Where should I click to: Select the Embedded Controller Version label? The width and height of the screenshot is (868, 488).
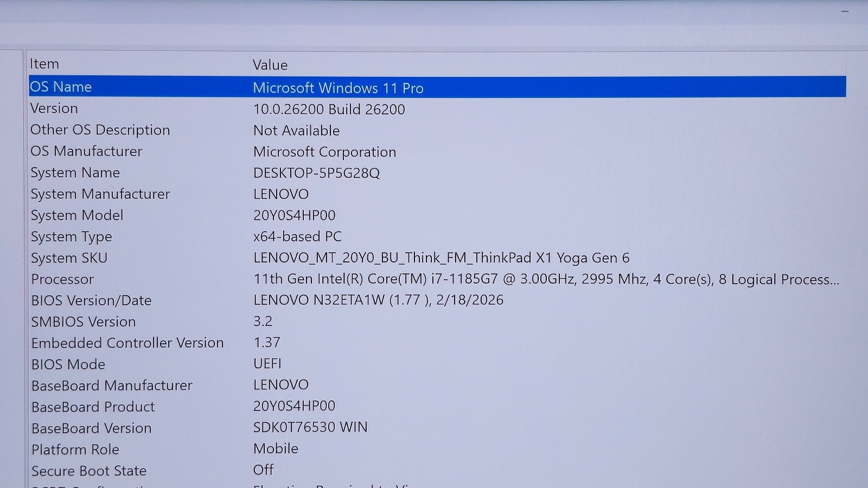tap(127, 343)
